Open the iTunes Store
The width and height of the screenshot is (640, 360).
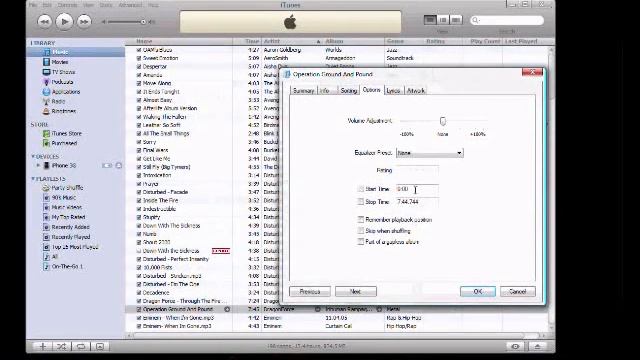(66, 133)
